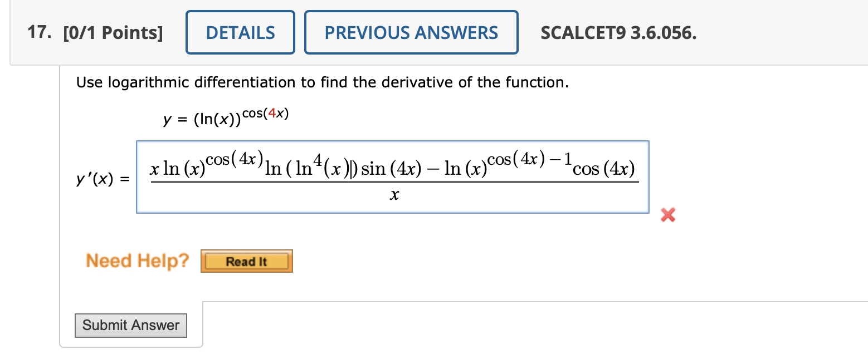868x364 pixels.
Task: Select the Need Help? label
Action: (x=136, y=260)
